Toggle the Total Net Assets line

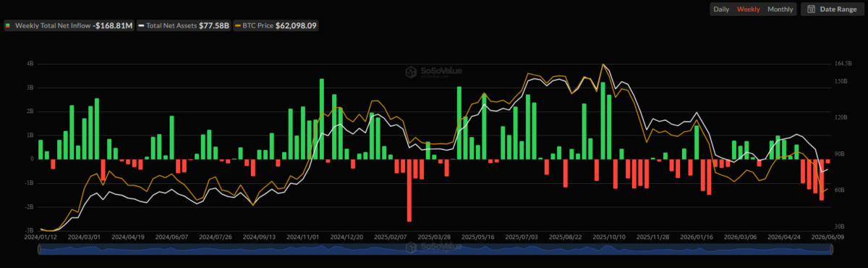click(184, 25)
